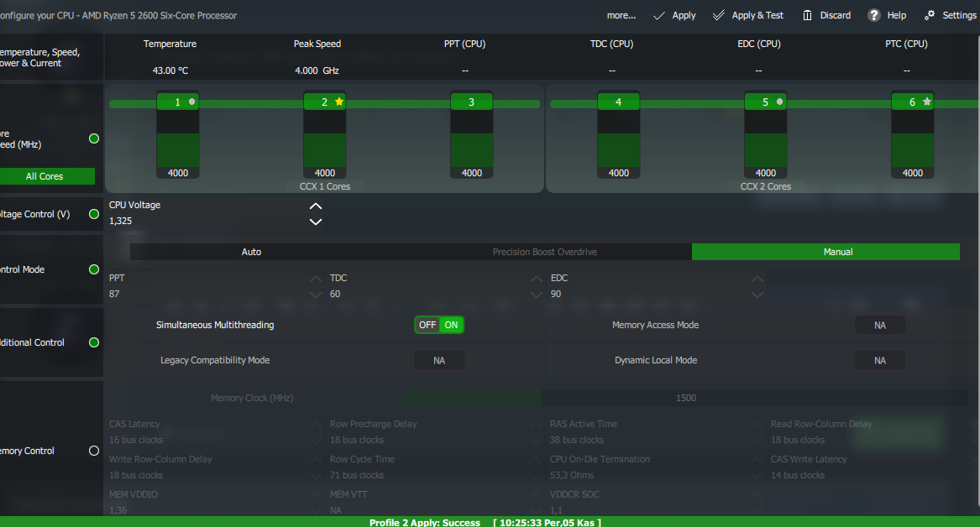Toggle the Control Mode indicator circle
Screen dimensions: 980x527
tap(94, 269)
